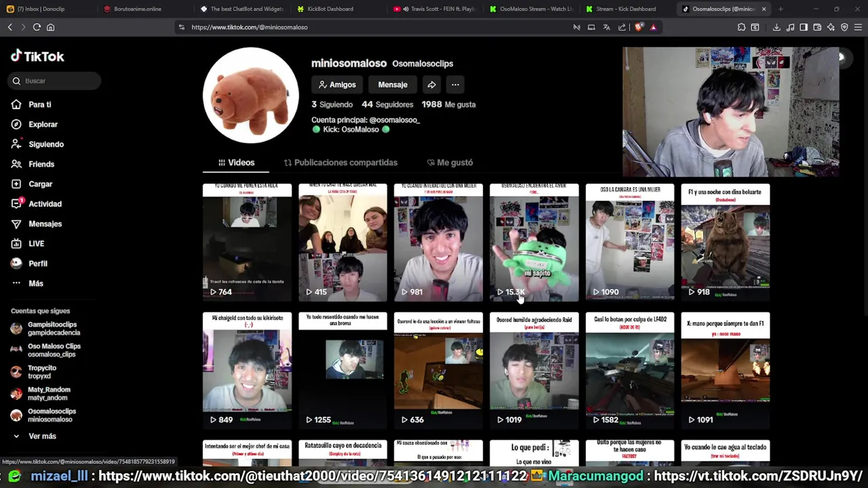
Task: Open the profile three-dots options
Action: tap(455, 85)
